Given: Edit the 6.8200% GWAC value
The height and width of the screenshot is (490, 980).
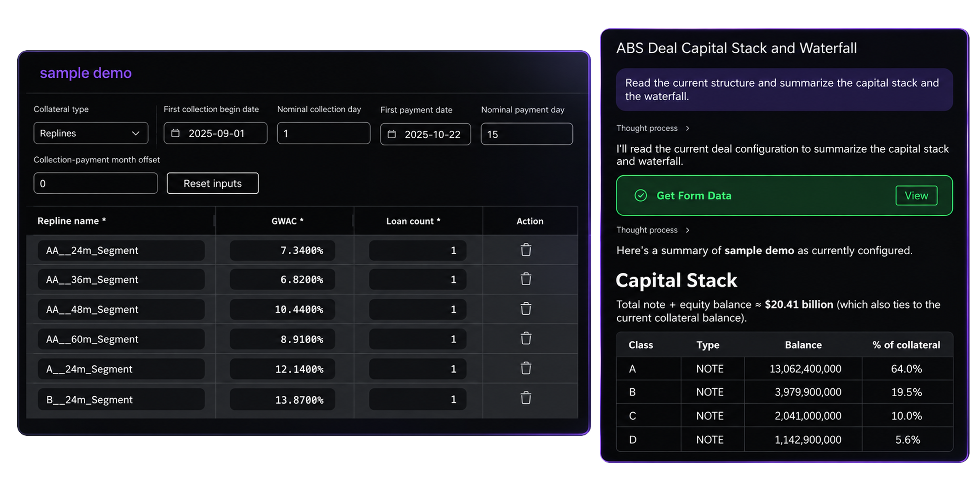Looking at the screenshot, I should 282,280.
